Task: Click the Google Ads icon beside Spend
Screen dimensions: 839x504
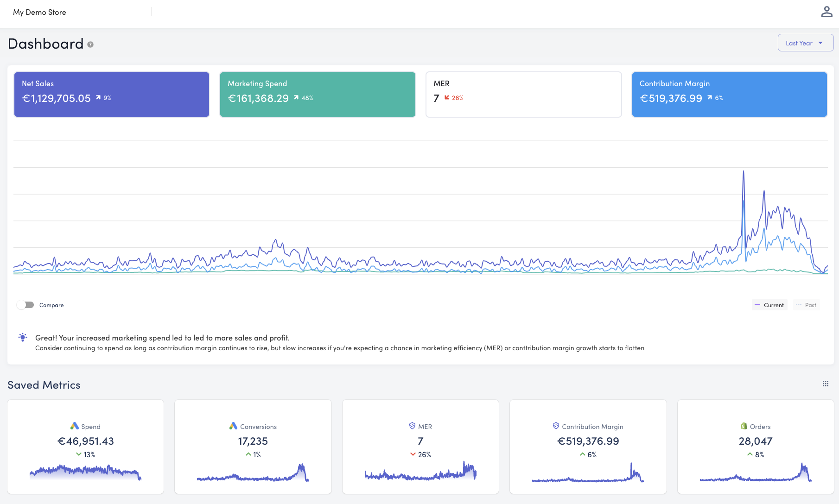Action: [x=74, y=426]
